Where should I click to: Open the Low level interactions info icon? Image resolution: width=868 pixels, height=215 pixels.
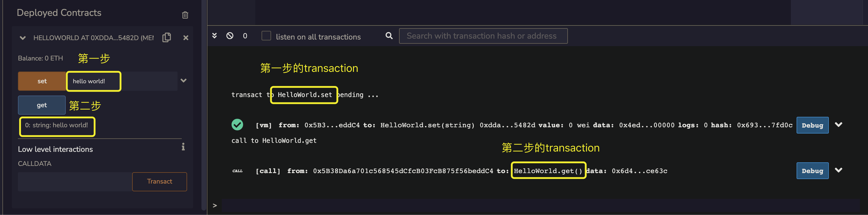click(x=183, y=147)
